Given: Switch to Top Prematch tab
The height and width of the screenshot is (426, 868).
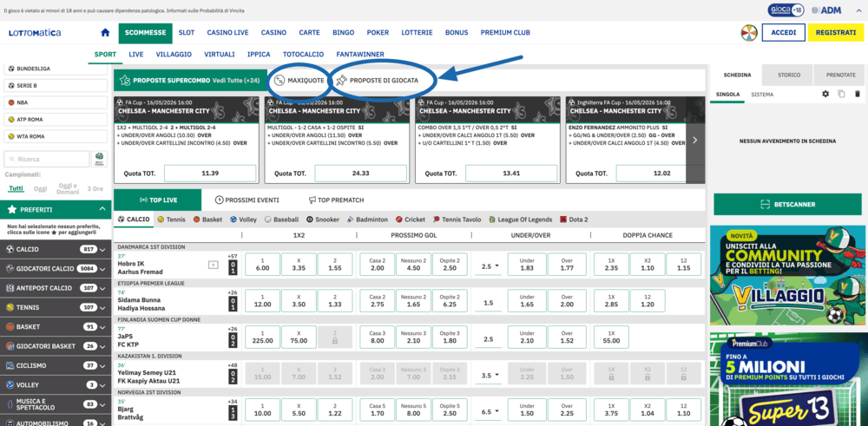Looking at the screenshot, I should point(337,200).
